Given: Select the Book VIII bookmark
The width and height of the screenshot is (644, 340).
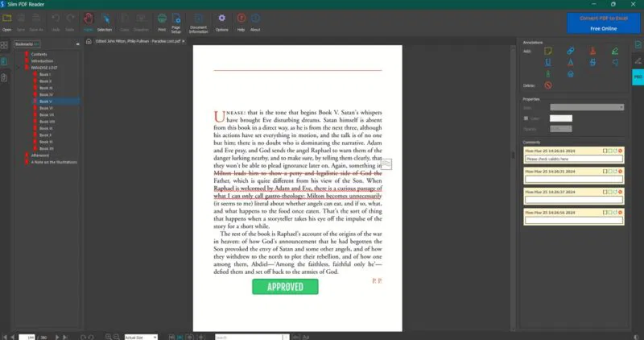Looking at the screenshot, I should point(47,122).
